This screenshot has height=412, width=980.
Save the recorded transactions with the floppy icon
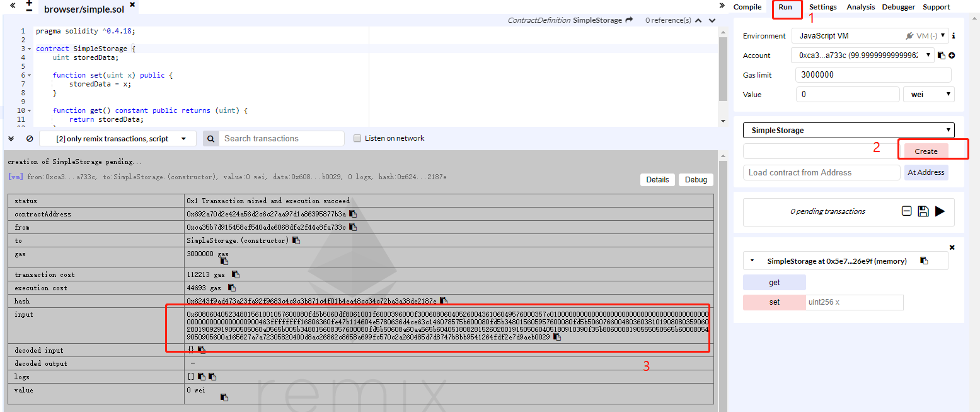(x=923, y=211)
